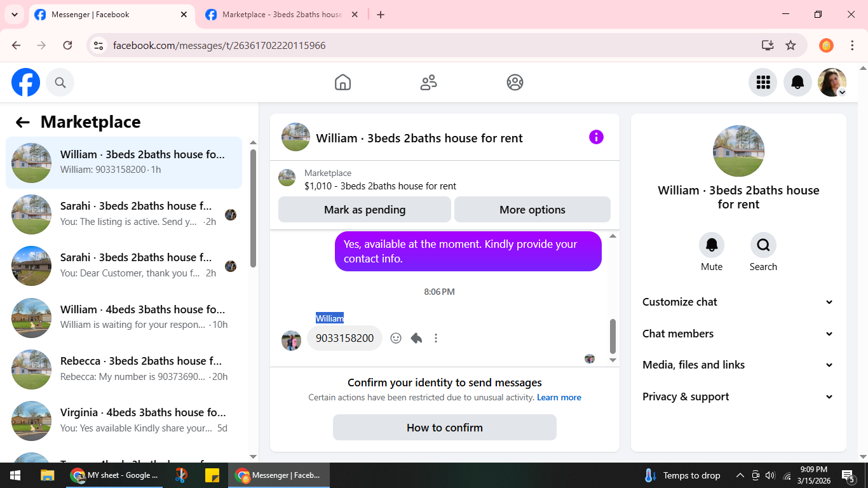
Task: Open Chrome three-dot menu
Action: pos(852,45)
